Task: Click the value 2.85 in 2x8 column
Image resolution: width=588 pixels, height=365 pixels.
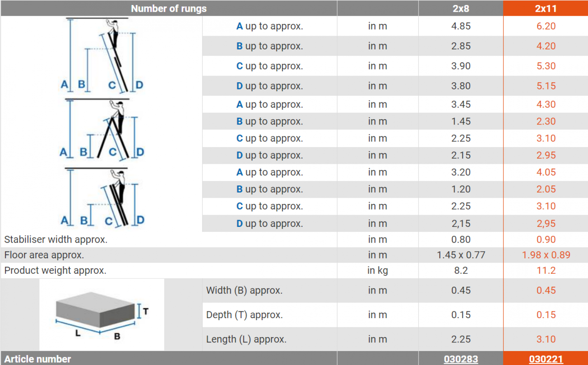Action: (x=461, y=46)
